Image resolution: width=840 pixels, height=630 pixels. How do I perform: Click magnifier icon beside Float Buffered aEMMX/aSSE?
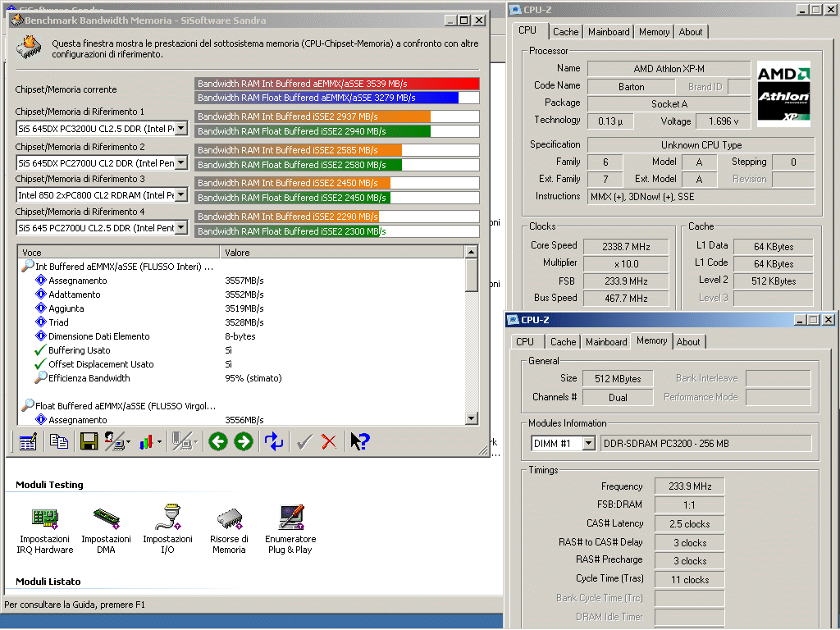click(27, 405)
